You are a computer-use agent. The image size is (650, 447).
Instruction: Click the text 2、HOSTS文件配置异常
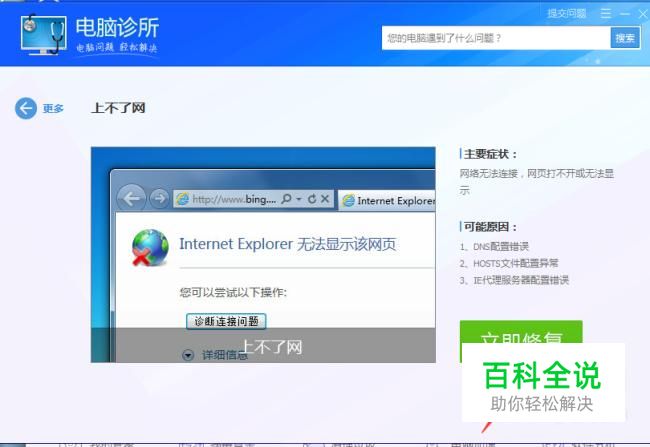pos(509,263)
